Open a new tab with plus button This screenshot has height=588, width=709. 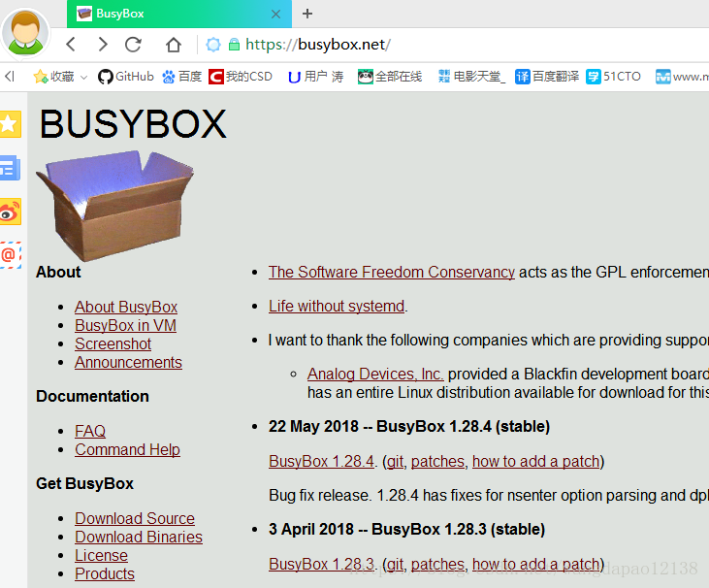pos(307,14)
